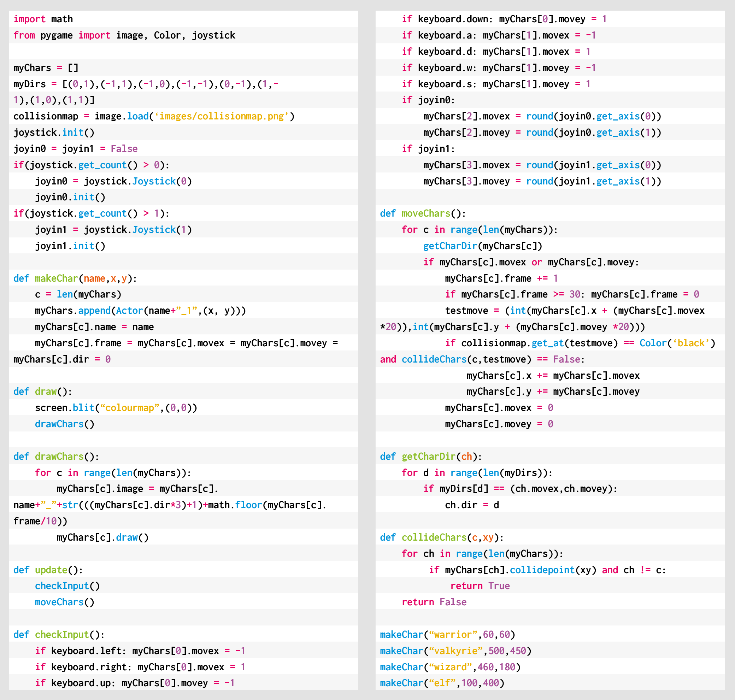Click the 'def checkInput():' definition line
Screen dimensions: 735x700
[59, 635]
